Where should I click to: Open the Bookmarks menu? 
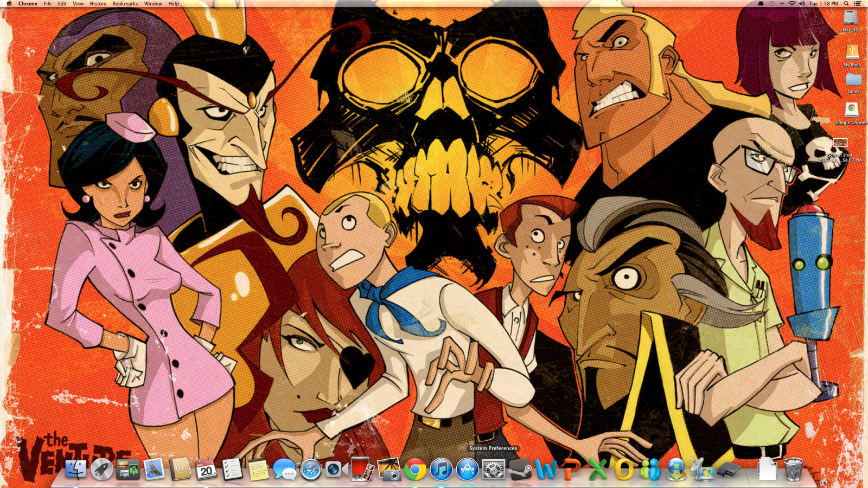pyautogui.click(x=125, y=3)
